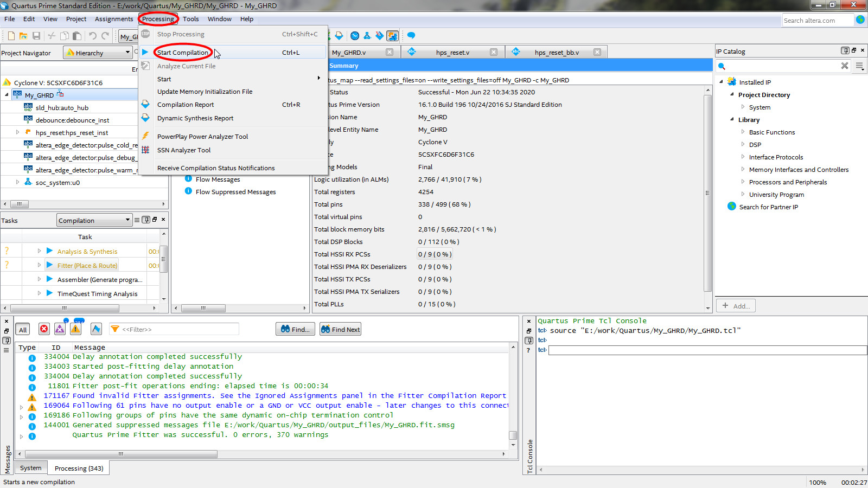The image size is (868, 488).
Task: Select Compilation Report menu entry
Action: (233, 105)
